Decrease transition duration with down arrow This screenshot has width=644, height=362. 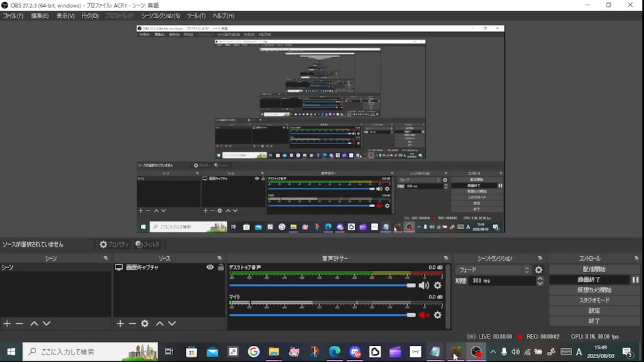tap(539, 283)
